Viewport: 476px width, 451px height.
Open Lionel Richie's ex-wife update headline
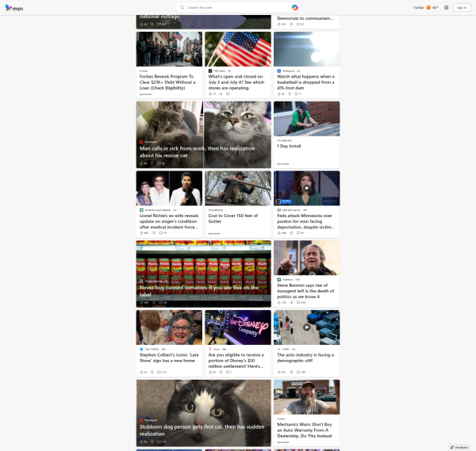tap(169, 221)
